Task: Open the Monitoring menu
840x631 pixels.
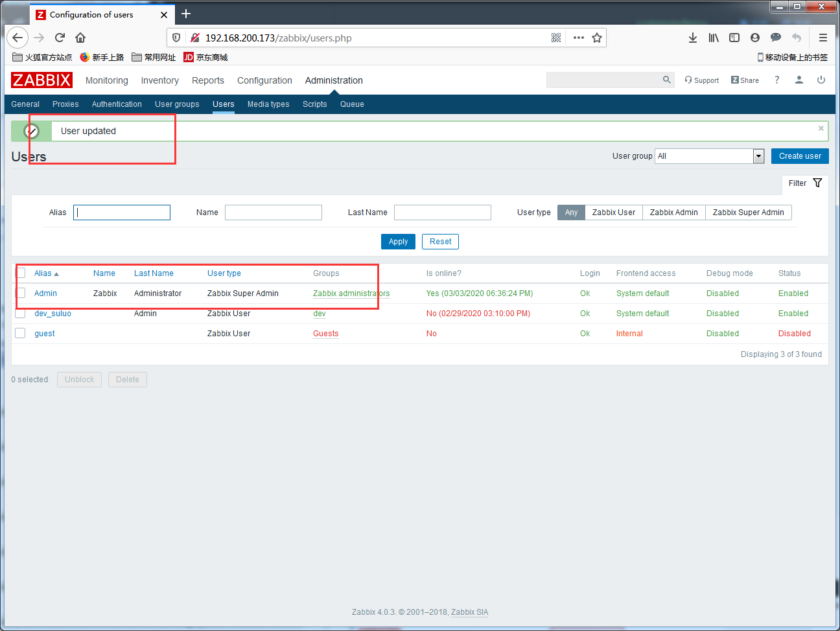Action: click(107, 80)
